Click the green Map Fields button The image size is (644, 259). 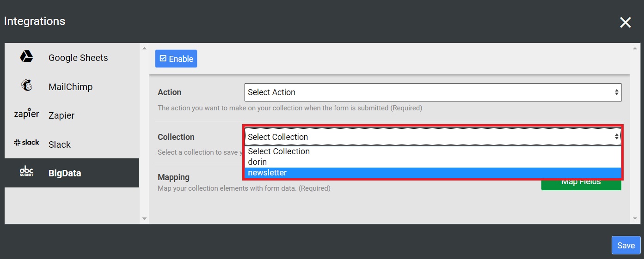[x=581, y=185]
